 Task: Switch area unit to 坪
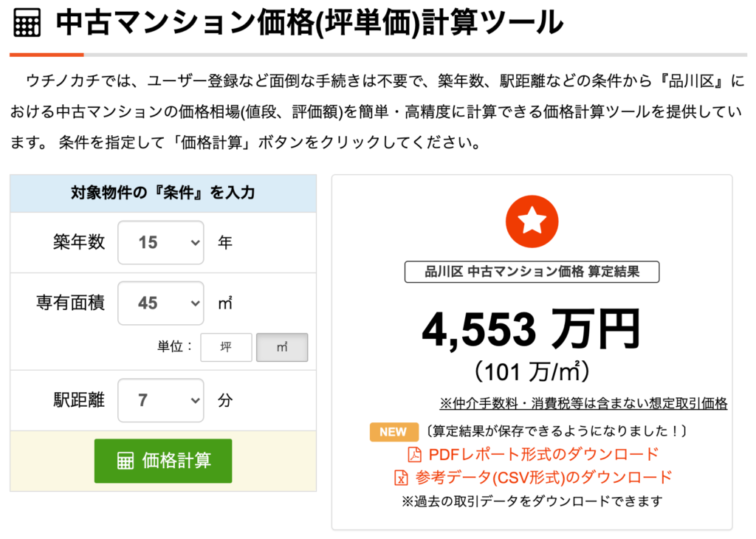click(226, 347)
